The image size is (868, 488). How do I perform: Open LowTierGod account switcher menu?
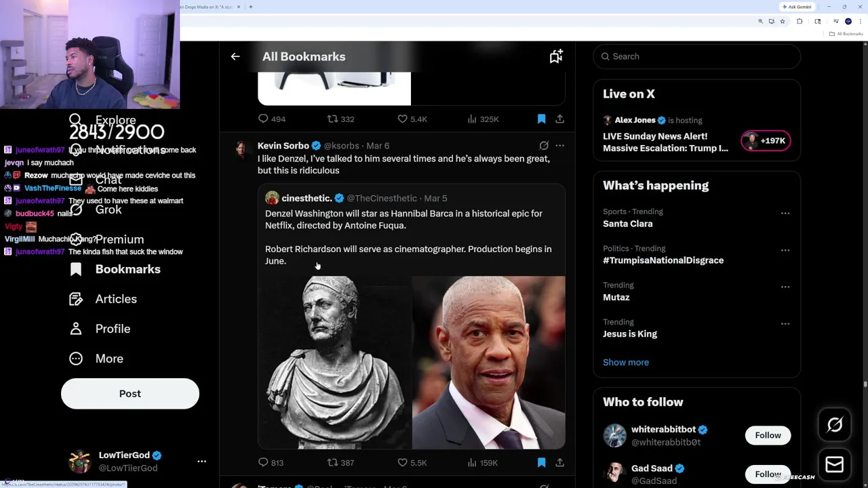201,461
